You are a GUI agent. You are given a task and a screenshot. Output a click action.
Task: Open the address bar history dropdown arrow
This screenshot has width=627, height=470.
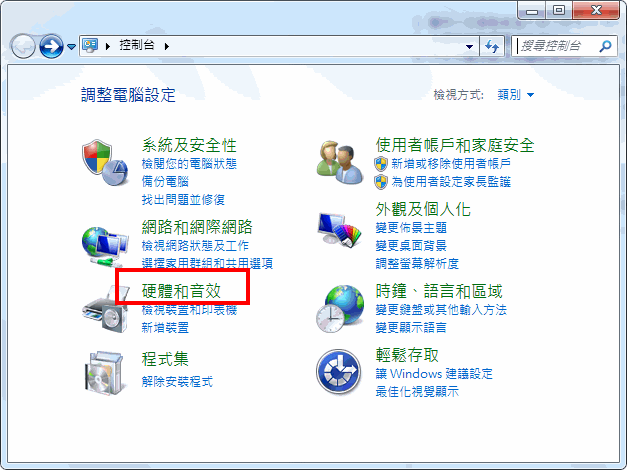469,46
